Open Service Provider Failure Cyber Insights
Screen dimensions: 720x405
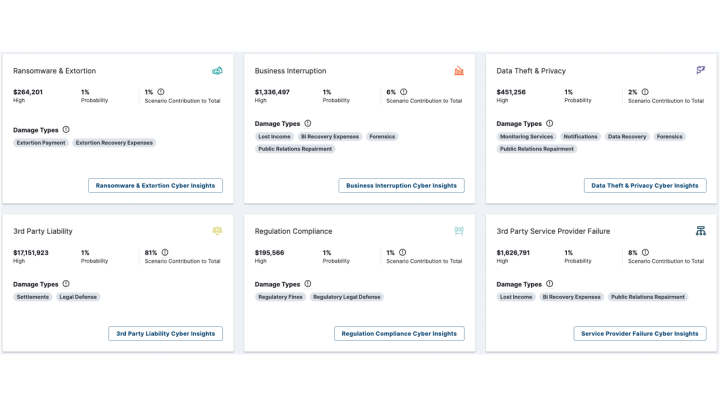coord(640,333)
